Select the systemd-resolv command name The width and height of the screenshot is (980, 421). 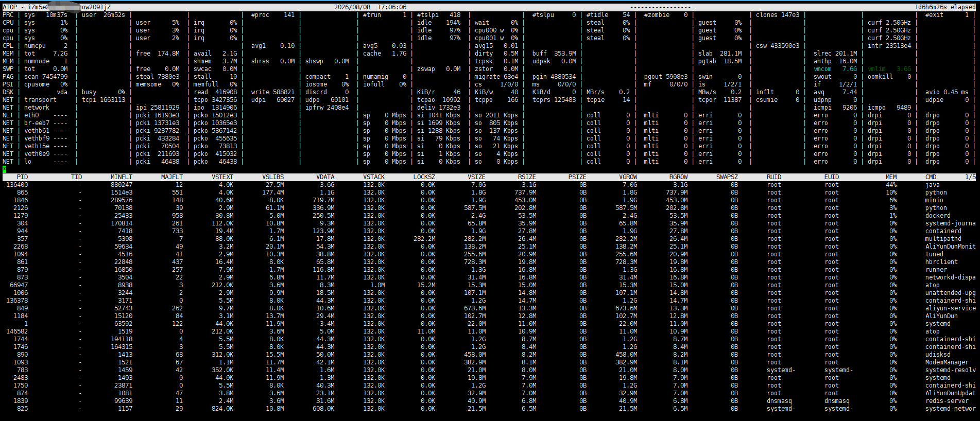(950, 370)
